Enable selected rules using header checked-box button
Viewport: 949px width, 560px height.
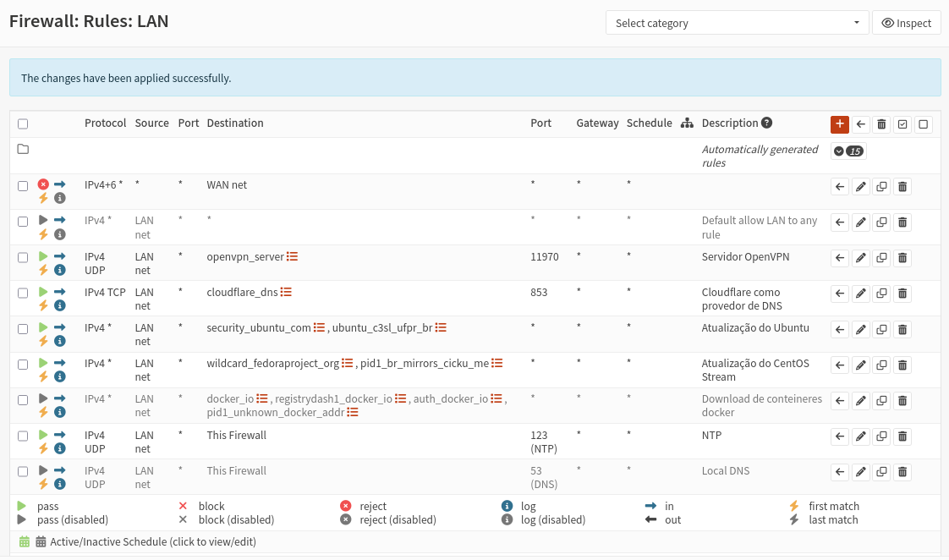(902, 124)
